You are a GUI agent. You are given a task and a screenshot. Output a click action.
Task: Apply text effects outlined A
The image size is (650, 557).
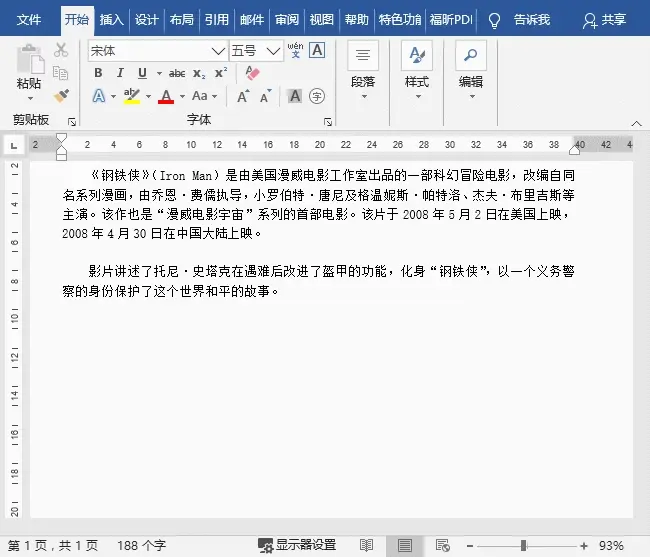click(99, 96)
